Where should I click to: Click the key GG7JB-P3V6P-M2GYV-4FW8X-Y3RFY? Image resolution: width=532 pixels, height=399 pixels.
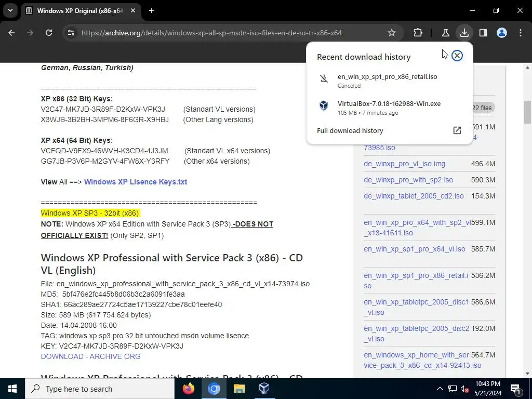[x=105, y=161]
